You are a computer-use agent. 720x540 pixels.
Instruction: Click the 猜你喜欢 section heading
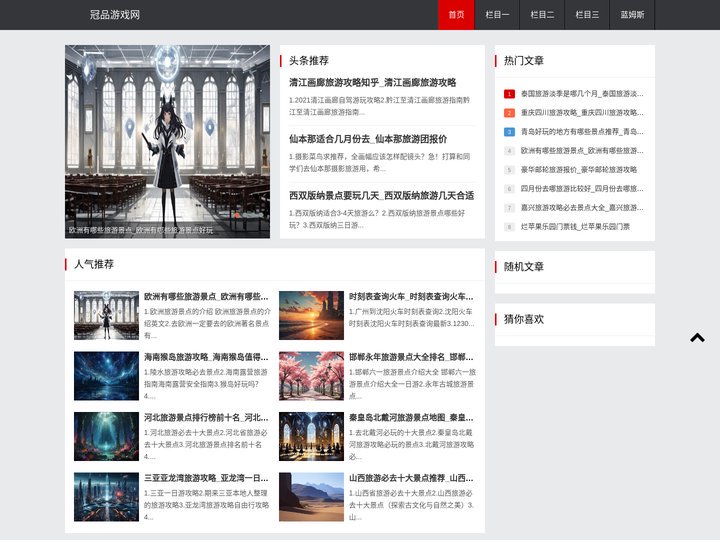(x=523, y=319)
